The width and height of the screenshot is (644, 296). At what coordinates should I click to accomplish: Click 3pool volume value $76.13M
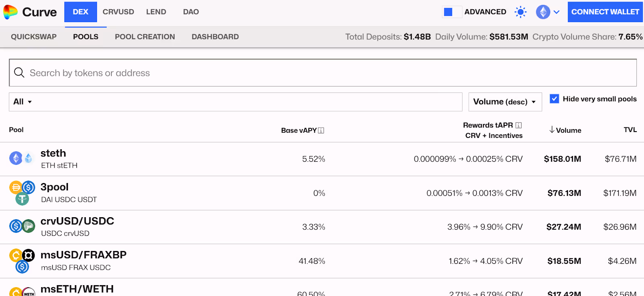(x=564, y=193)
